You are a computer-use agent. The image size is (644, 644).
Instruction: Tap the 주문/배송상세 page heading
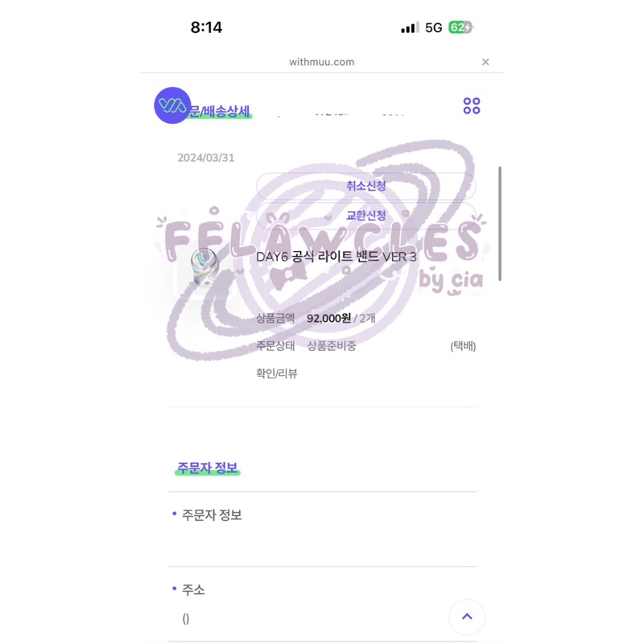click(x=219, y=111)
